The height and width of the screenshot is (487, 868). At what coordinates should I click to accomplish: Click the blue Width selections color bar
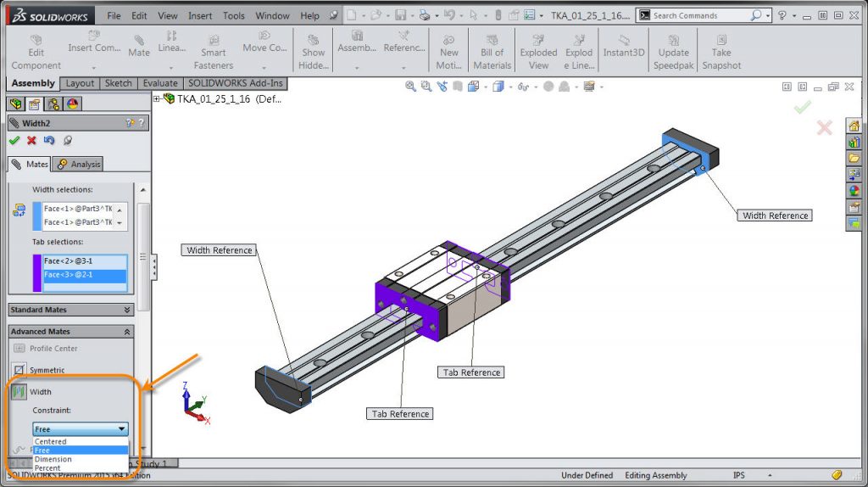tap(37, 216)
